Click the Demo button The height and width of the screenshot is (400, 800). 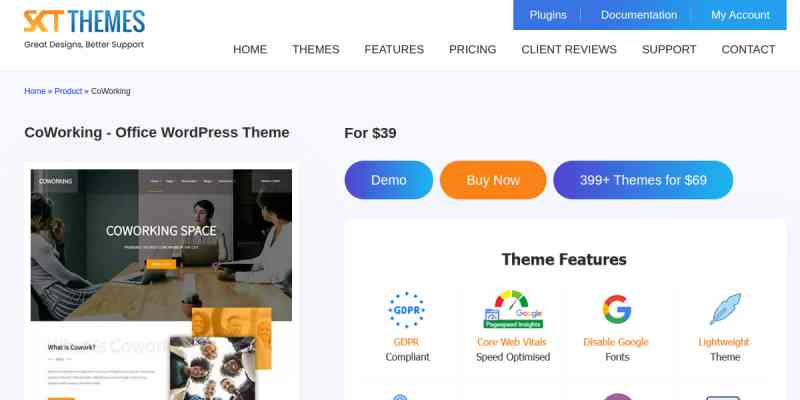389,180
